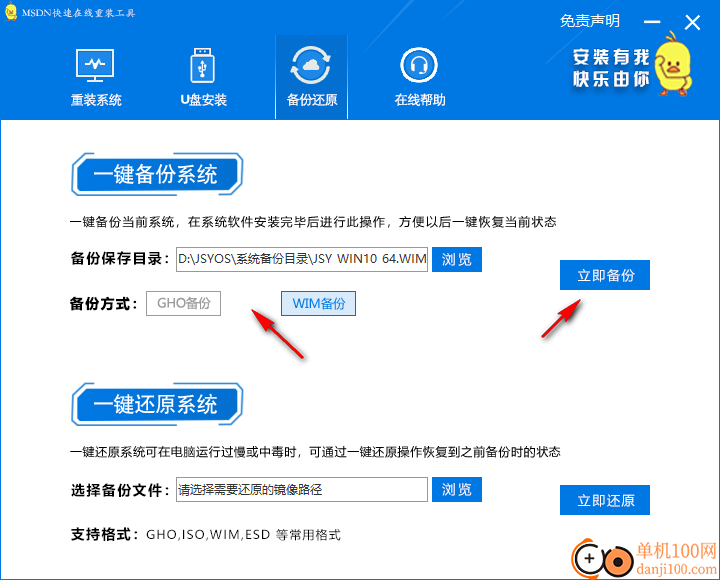Open the 重装系统 reinstall system tab
Screen dimensions: 720x580
(x=96, y=77)
